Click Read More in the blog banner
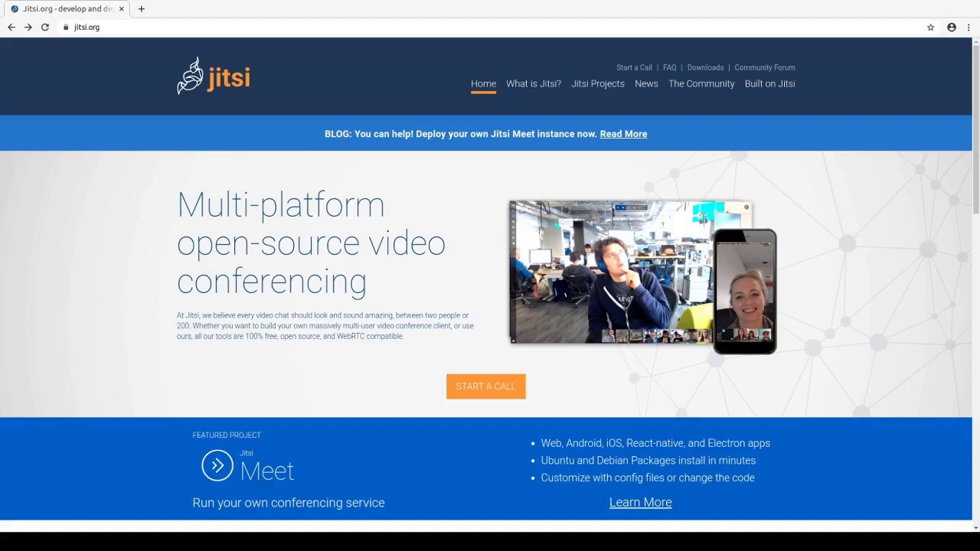Viewport: 980px width, 551px height. coord(623,134)
